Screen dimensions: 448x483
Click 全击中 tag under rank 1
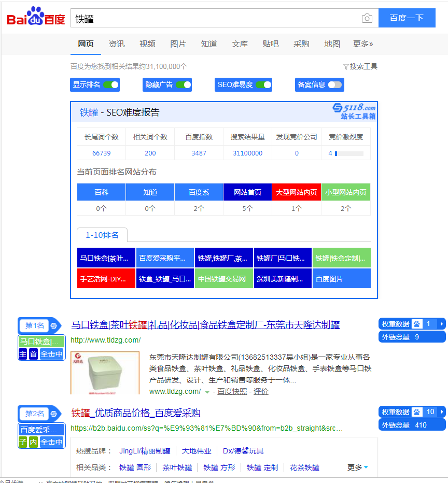pos(51,354)
